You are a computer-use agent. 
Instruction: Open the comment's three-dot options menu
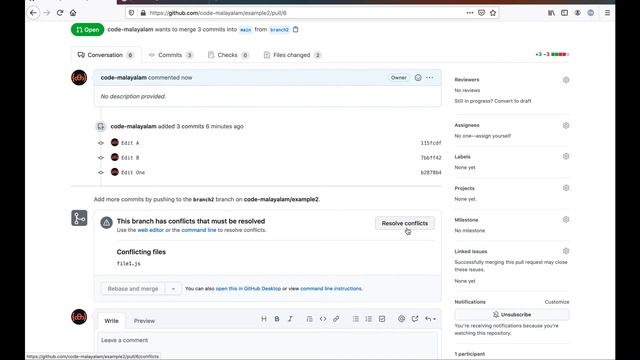click(x=430, y=78)
